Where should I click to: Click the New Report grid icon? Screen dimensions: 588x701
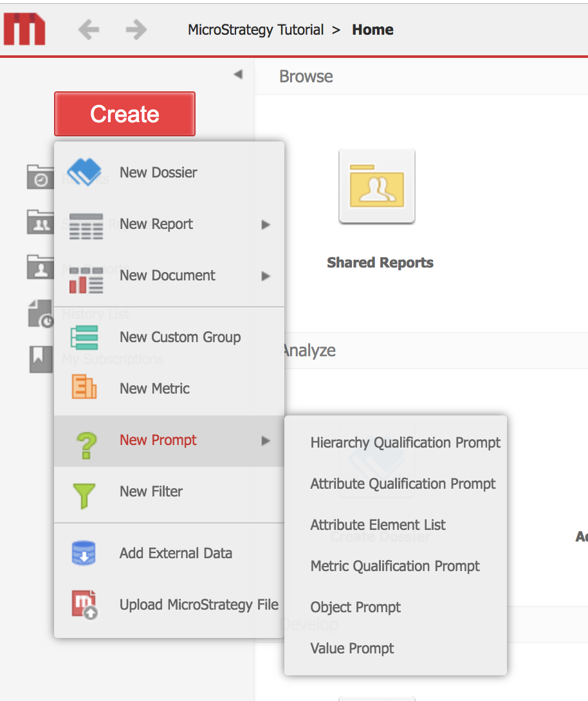tap(86, 226)
